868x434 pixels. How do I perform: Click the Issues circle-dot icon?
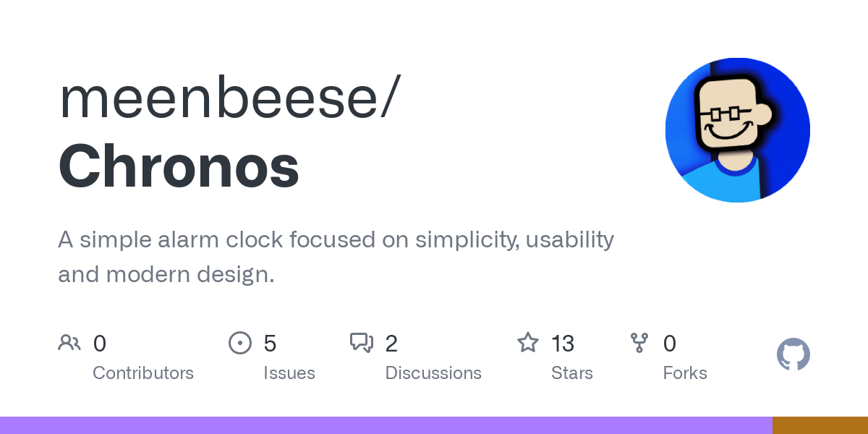tap(239, 343)
